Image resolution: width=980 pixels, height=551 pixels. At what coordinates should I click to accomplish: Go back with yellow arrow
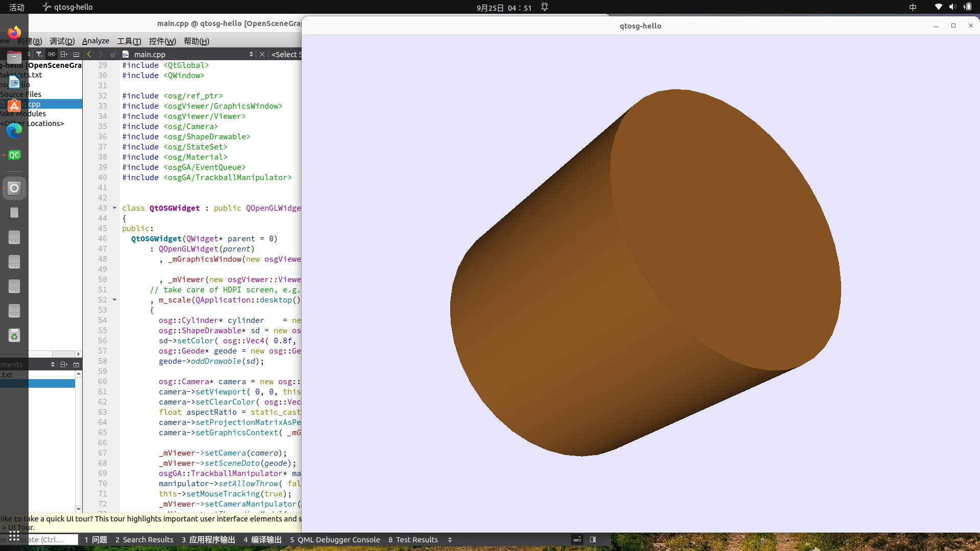point(89,54)
